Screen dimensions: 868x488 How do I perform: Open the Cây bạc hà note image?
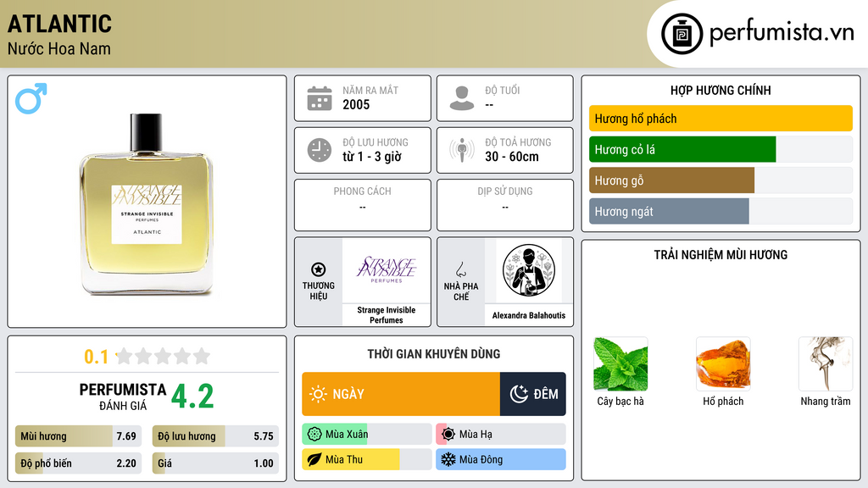[x=620, y=364]
